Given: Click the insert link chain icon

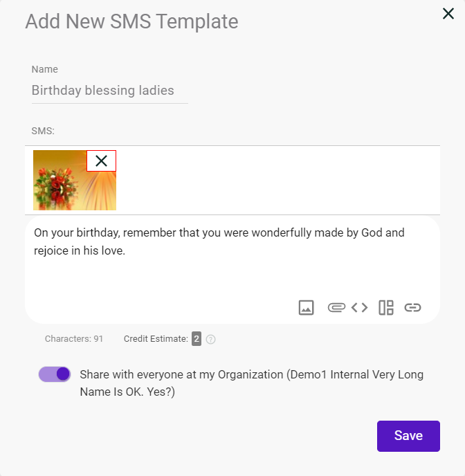Looking at the screenshot, I should tap(412, 307).
